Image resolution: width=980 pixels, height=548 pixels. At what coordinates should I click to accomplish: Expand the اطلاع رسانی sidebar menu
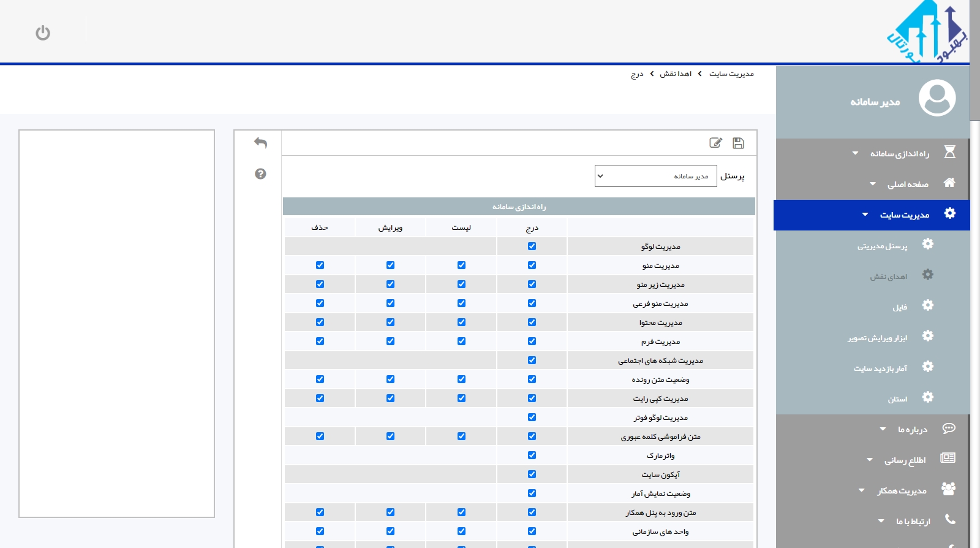tap(905, 460)
